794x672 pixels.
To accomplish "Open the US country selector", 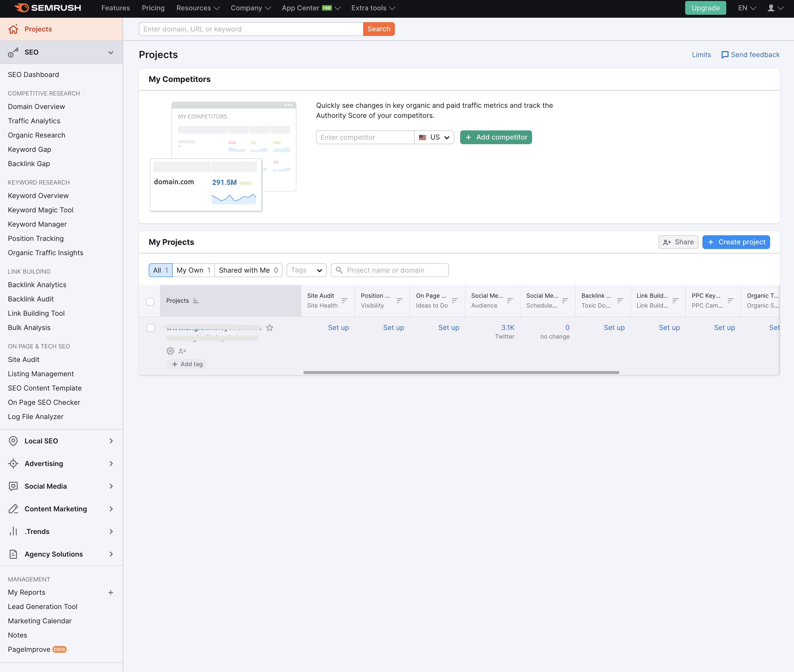I will coord(434,137).
